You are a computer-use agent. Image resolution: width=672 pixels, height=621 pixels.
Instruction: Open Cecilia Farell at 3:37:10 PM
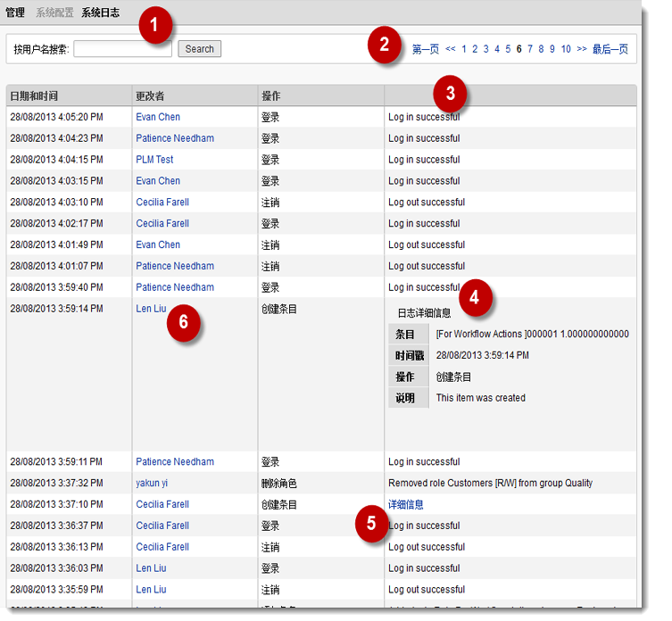coord(162,504)
